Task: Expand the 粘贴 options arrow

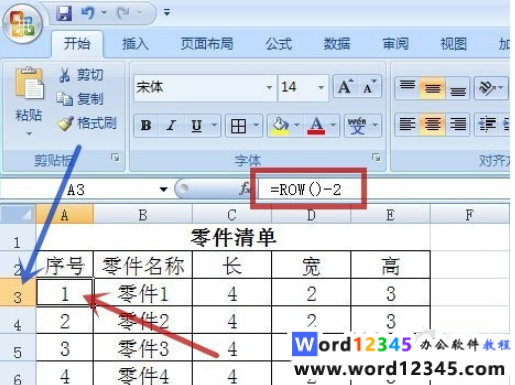Action: tap(29, 134)
